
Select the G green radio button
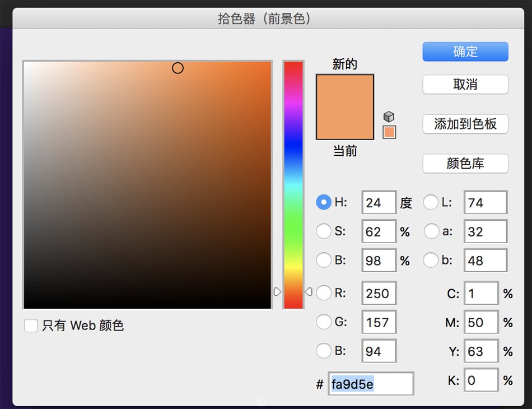[324, 322]
